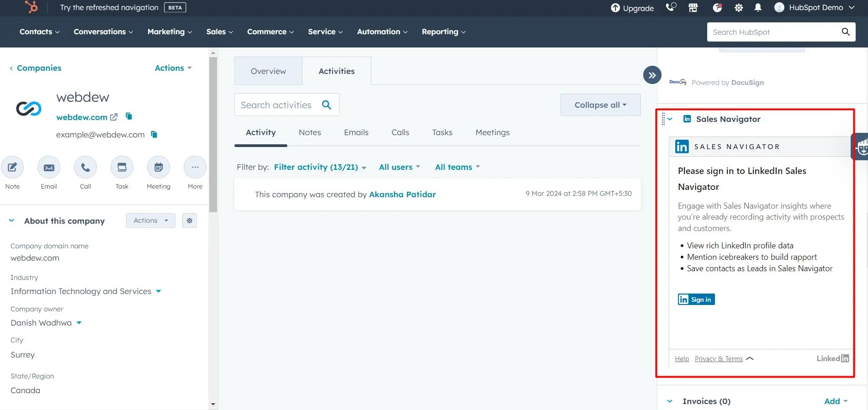Viewport: 868px width, 410px height.
Task: Open Akansha Patidar user link
Action: (x=402, y=194)
